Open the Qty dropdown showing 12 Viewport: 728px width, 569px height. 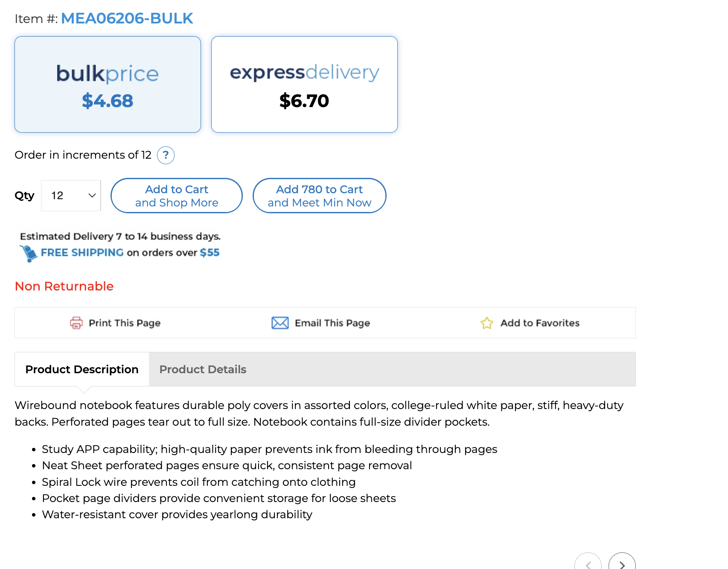pyautogui.click(x=71, y=195)
